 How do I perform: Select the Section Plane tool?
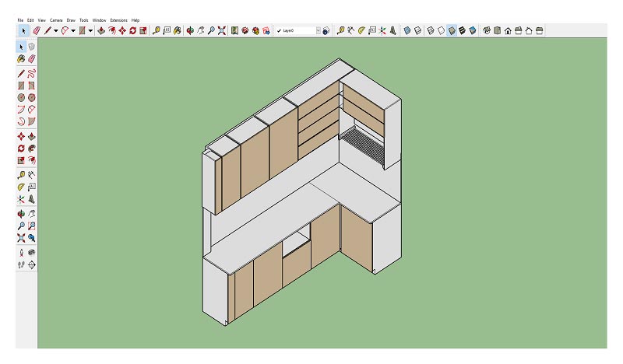(x=32, y=264)
